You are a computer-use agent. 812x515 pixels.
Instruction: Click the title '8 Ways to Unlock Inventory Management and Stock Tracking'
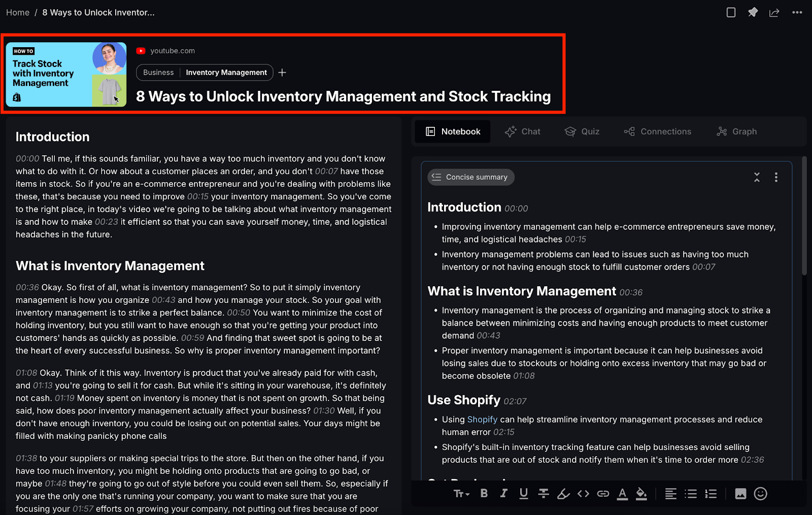(x=343, y=96)
